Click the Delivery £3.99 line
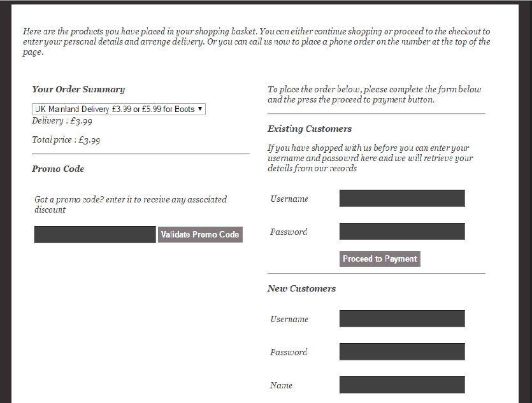This screenshot has height=403, width=532. pyautogui.click(x=62, y=121)
